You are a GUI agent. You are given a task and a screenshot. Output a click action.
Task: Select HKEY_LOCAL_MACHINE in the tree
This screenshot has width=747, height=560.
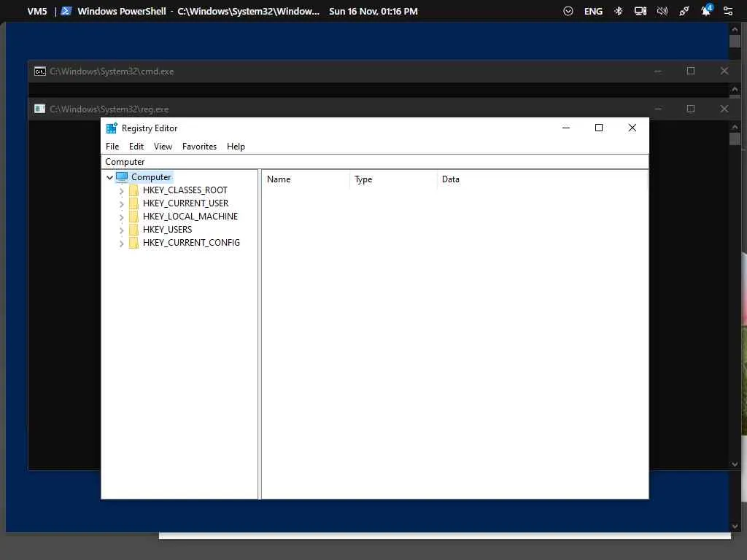point(190,216)
